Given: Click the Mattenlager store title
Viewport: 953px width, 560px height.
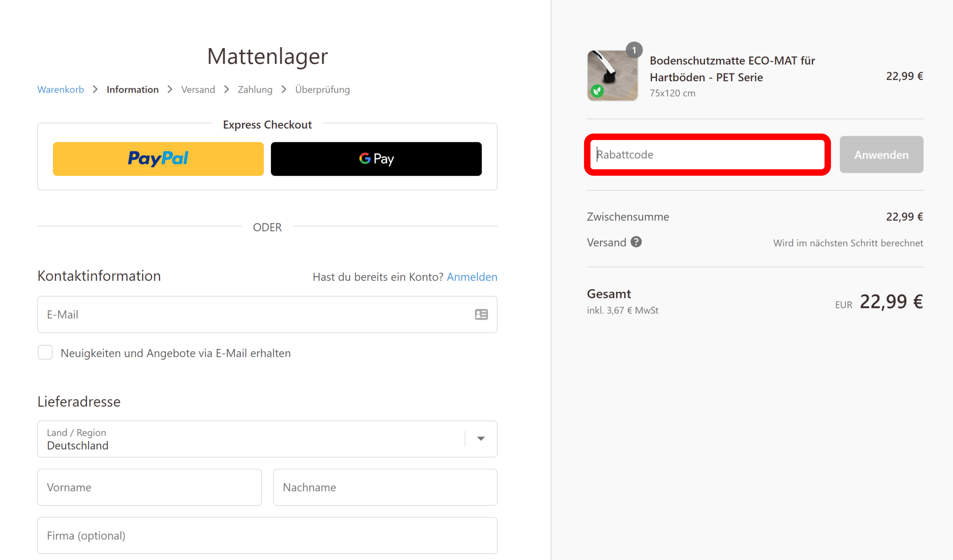Looking at the screenshot, I should click(267, 56).
